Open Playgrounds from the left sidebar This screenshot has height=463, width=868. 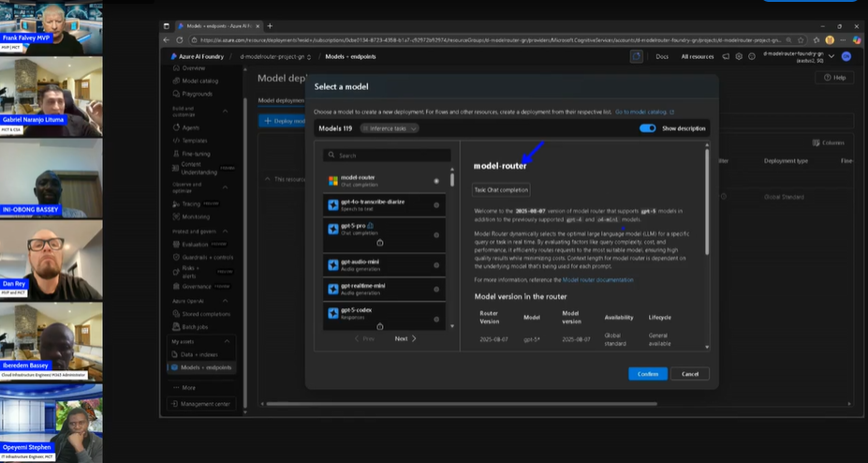(x=197, y=94)
